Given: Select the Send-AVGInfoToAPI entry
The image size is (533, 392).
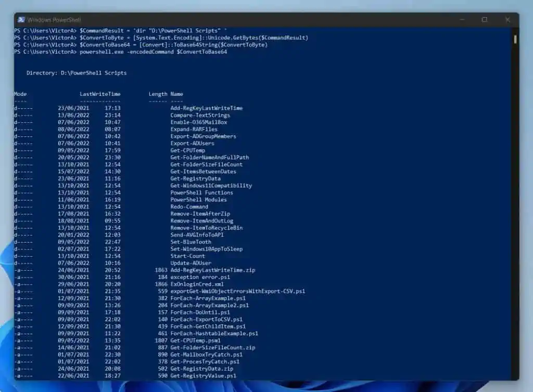Looking at the screenshot, I should coord(197,235).
